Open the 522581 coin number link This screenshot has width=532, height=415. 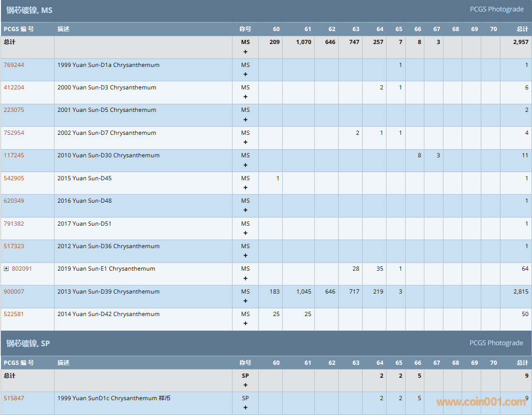pyautogui.click(x=14, y=314)
